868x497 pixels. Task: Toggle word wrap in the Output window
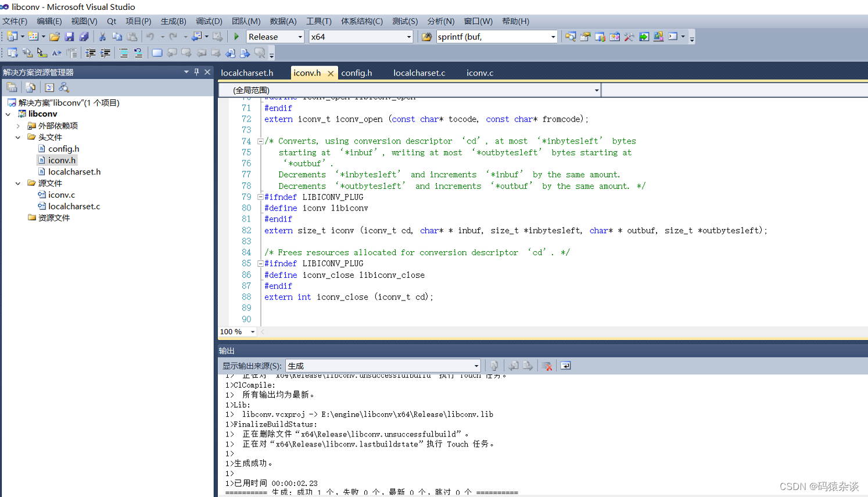point(565,366)
